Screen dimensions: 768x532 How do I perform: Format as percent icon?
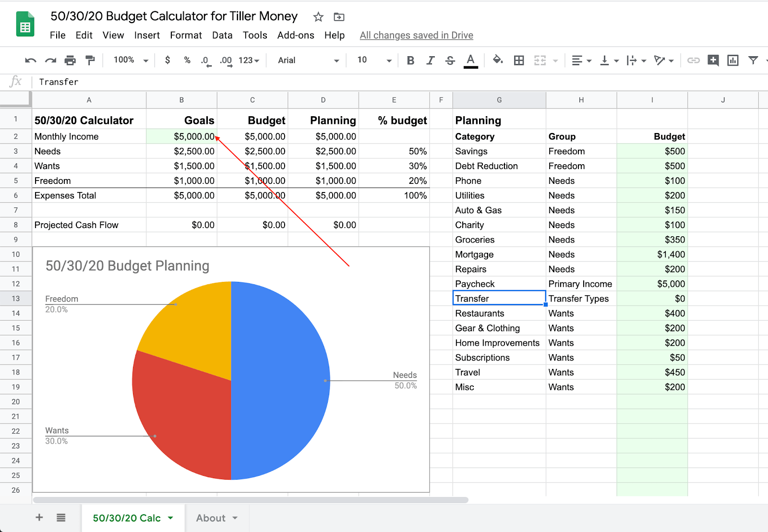tap(187, 60)
